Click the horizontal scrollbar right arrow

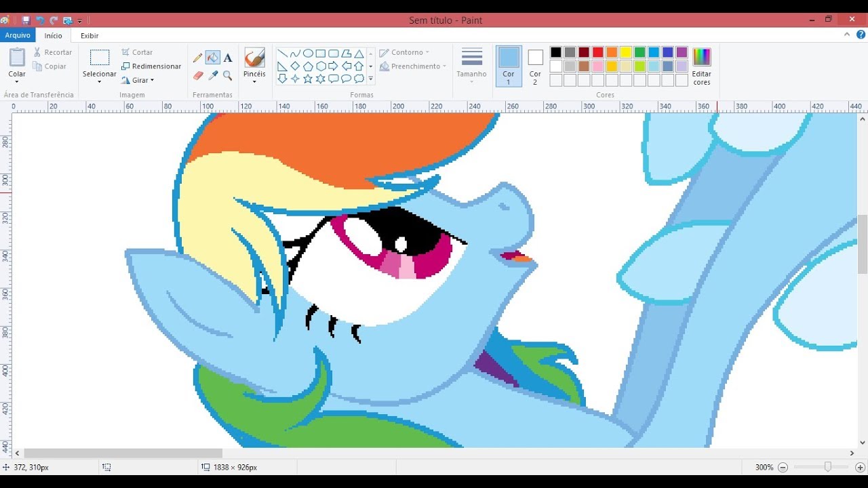click(852, 453)
